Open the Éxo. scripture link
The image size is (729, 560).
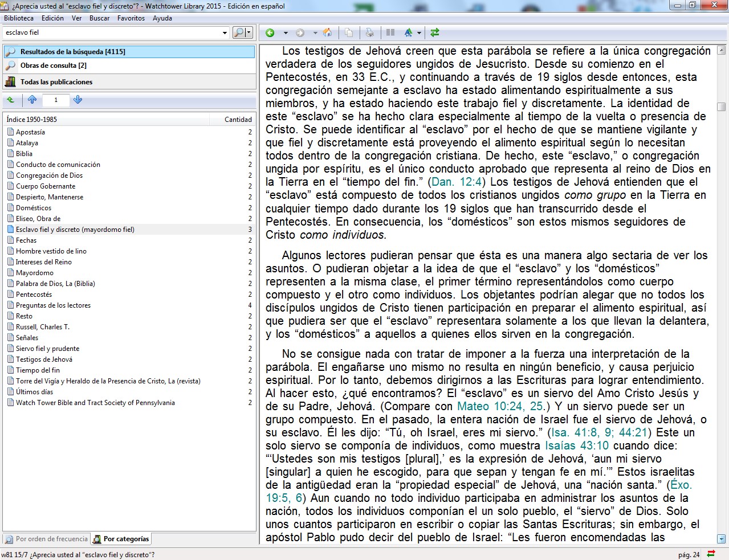[x=681, y=485]
